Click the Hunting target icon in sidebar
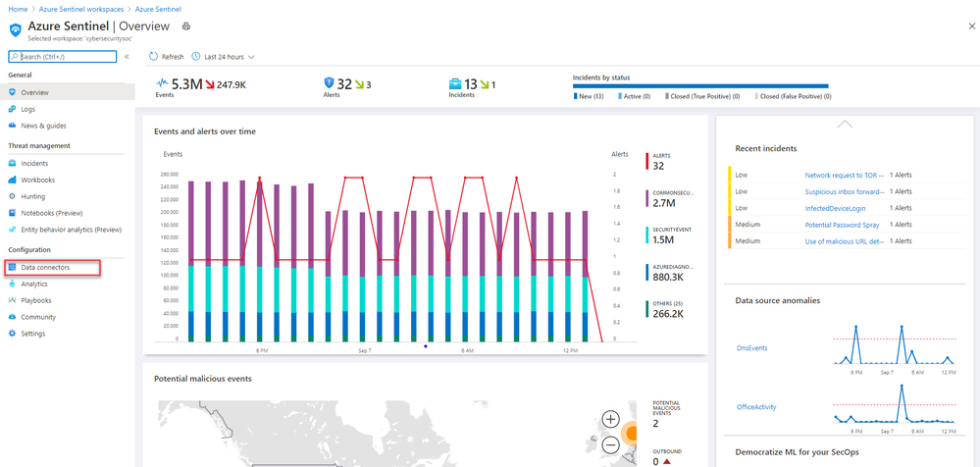 point(13,196)
